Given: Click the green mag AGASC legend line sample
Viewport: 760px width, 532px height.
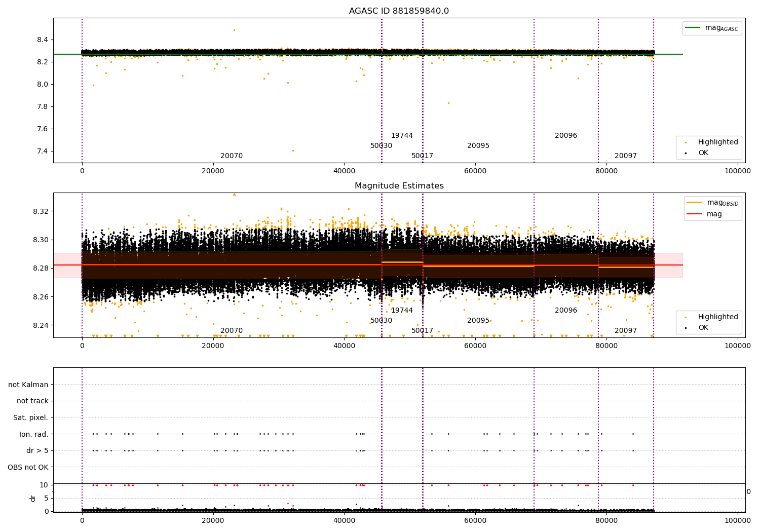Looking at the screenshot, I should point(692,28).
